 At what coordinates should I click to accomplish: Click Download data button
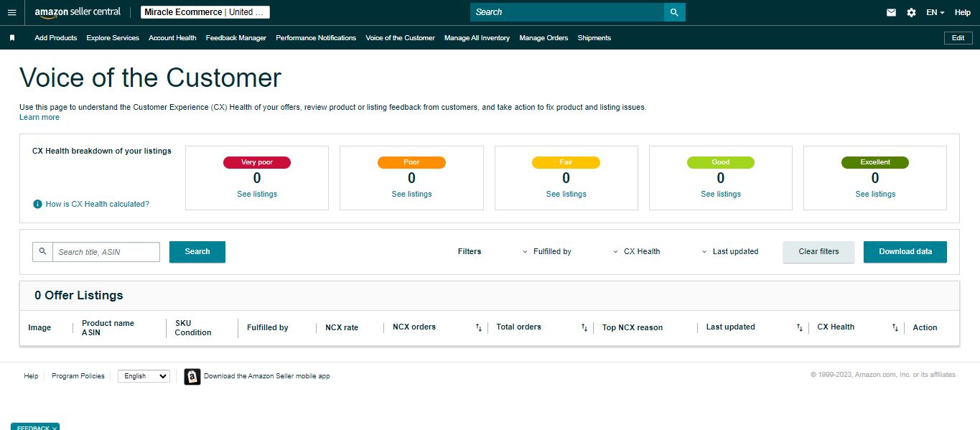(905, 252)
